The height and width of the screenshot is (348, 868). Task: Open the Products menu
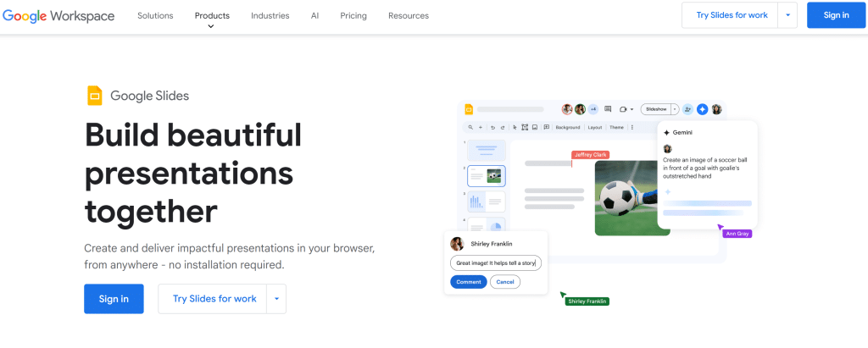click(x=212, y=15)
